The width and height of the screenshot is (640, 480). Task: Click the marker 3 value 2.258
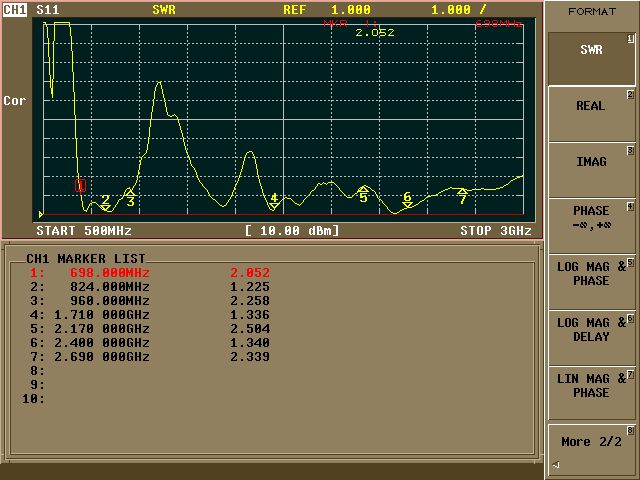[x=250, y=300]
